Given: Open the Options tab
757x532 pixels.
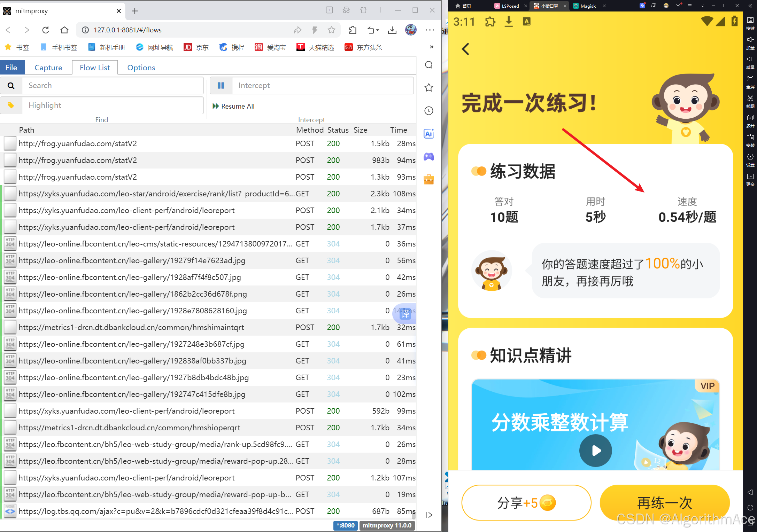Looking at the screenshot, I should (x=141, y=68).
